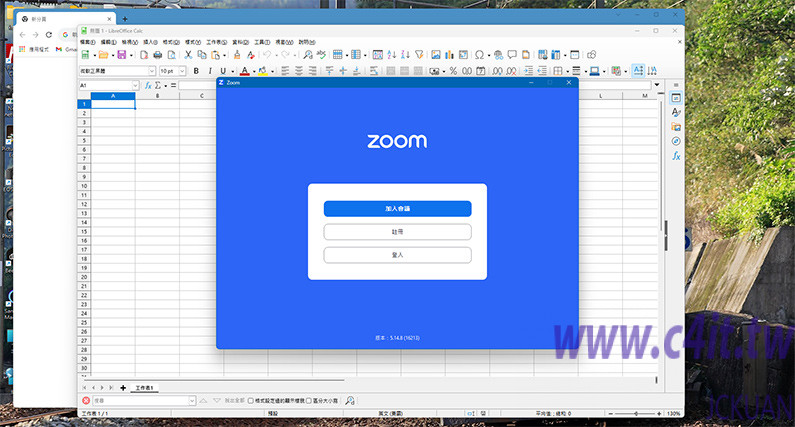Select cell A1 in the spreadsheet
The image size is (795, 427).
tap(113, 104)
